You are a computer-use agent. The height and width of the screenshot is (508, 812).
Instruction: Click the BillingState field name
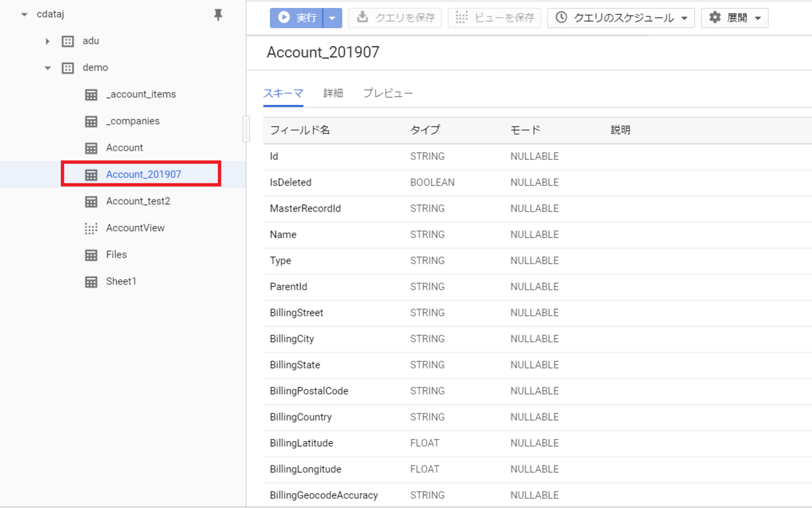(x=295, y=365)
